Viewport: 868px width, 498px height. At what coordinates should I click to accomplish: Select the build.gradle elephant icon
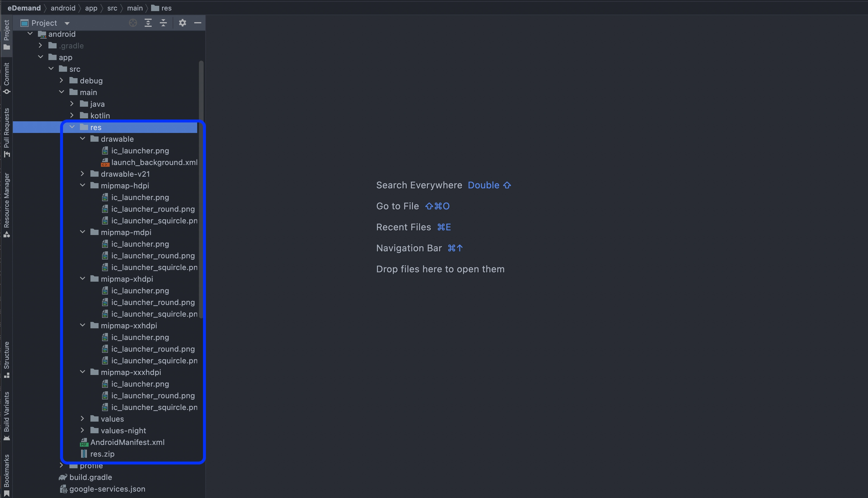point(63,477)
